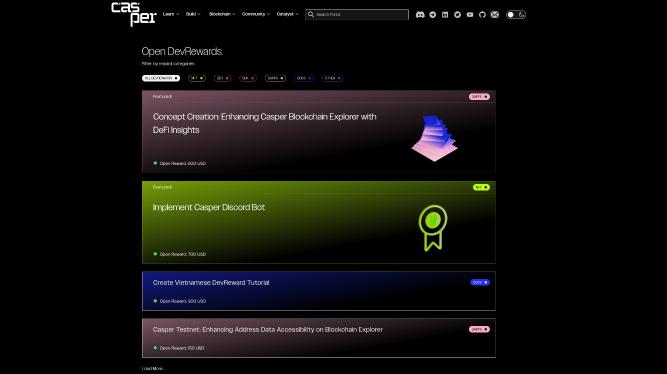667x374 pixels.
Task: Click the Featured label on Discord Bot card
Action: point(162,187)
